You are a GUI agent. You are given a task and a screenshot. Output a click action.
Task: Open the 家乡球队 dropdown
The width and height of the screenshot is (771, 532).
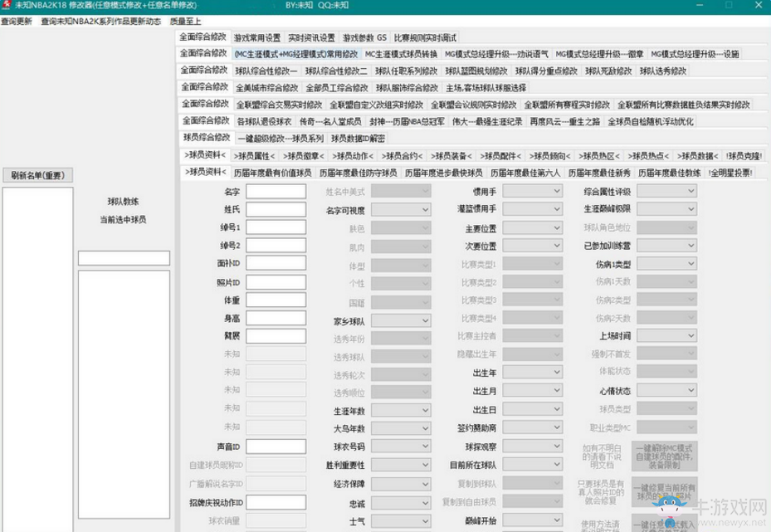(x=401, y=320)
